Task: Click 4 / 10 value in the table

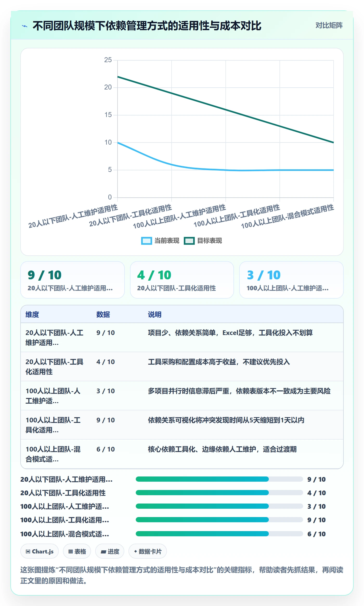Action: pyautogui.click(x=106, y=362)
